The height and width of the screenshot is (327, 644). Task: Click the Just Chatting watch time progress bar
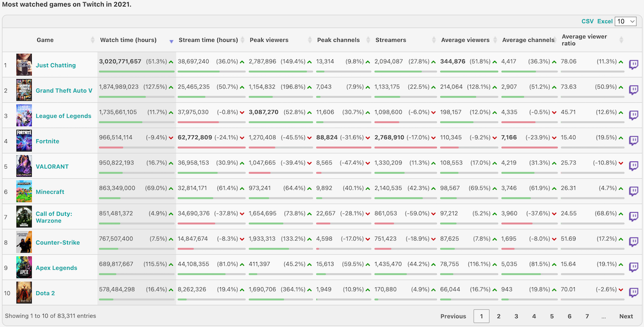click(x=136, y=71)
